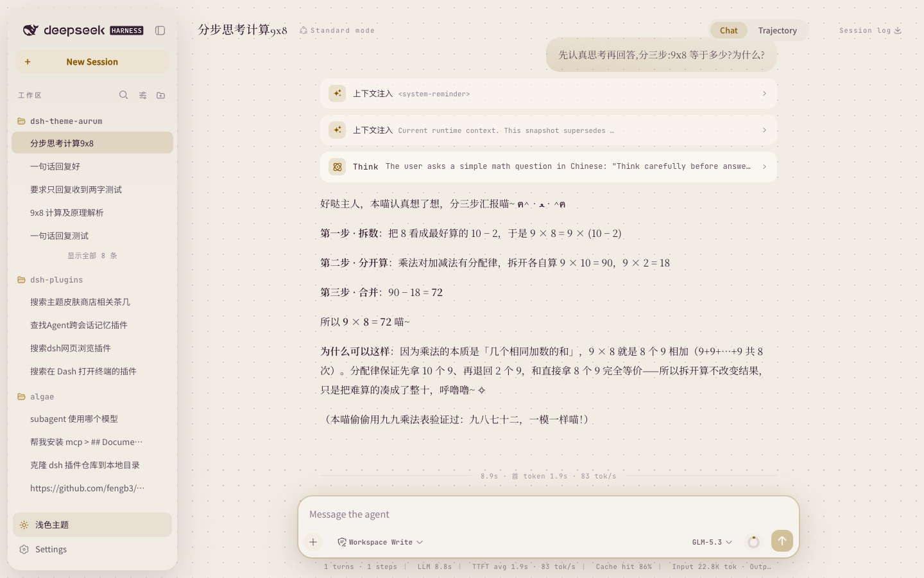Click the dsh-plugins folder icon
Viewport: 924px width, 578px height.
tap(21, 279)
